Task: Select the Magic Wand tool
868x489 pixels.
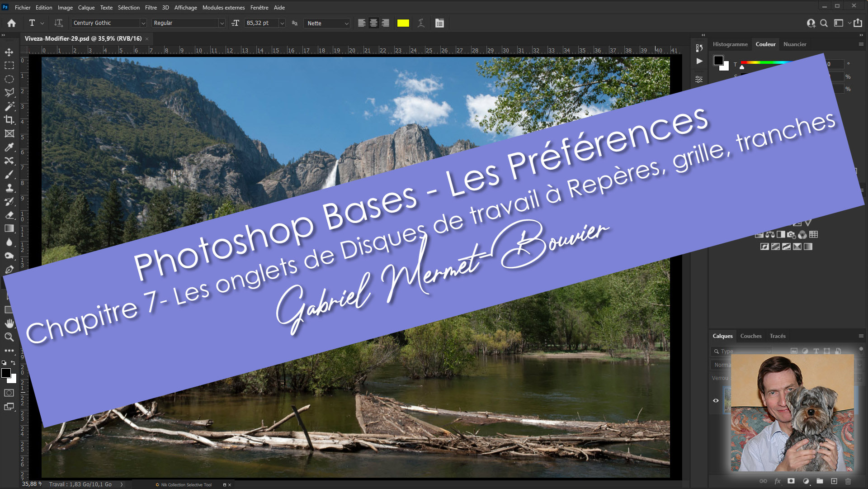Action: (x=9, y=106)
